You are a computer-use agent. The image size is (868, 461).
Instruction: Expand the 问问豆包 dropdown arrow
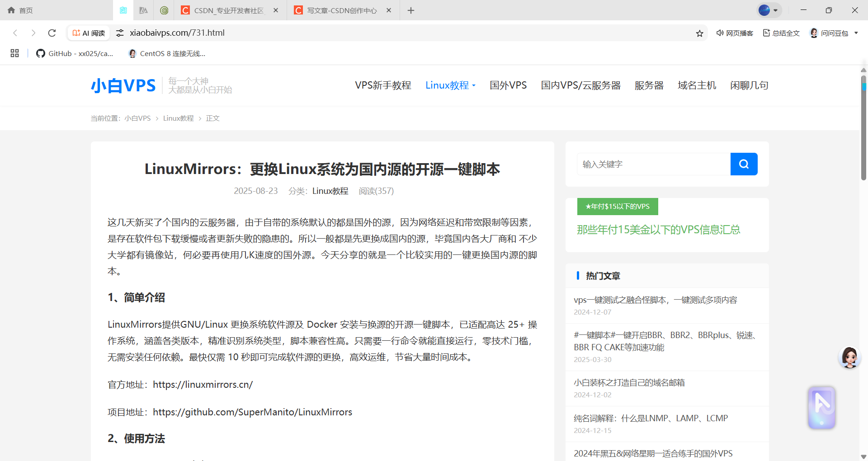(x=856, y=33)
